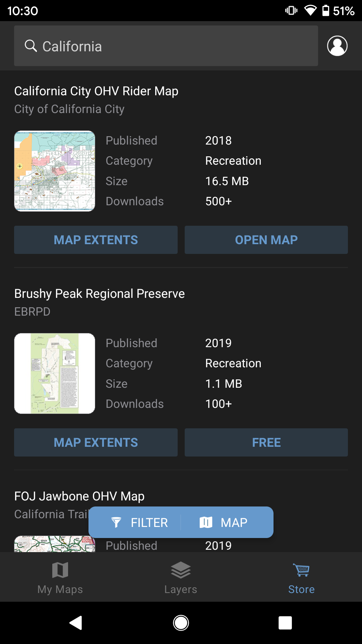362x644 pixels.
Task: Tap the funnel Filter icon
Action: pyautogui.click(x=116, y=522)
